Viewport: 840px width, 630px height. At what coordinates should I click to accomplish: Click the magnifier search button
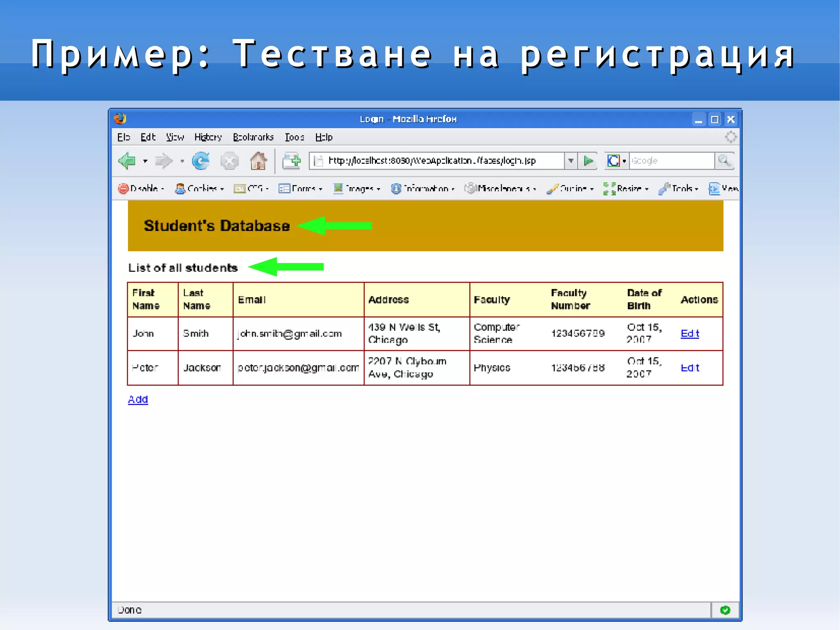coord(724,160)
